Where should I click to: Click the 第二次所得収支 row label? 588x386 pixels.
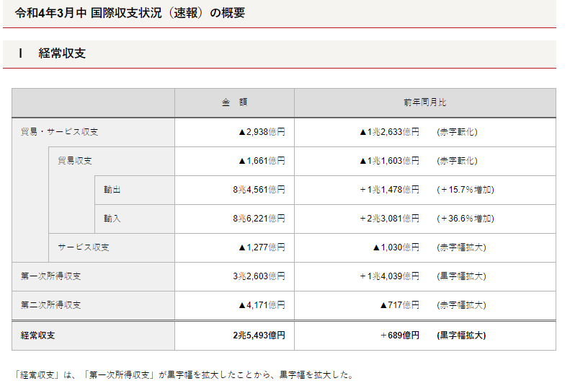pos(51,305)
